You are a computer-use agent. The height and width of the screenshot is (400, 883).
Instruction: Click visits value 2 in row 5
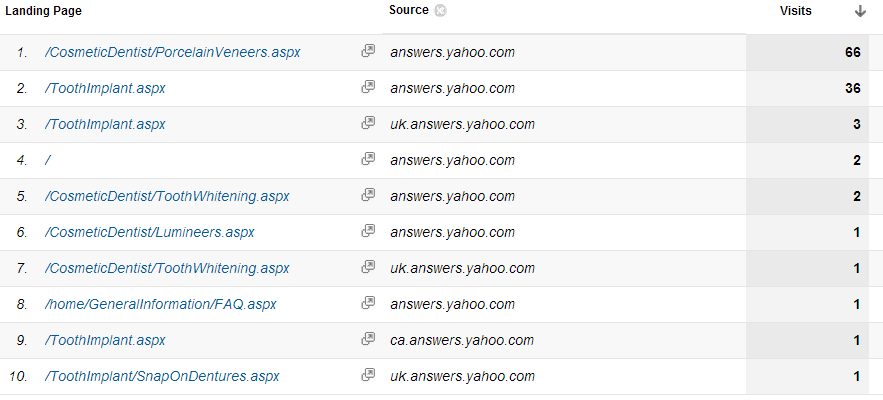pos(857,197)
